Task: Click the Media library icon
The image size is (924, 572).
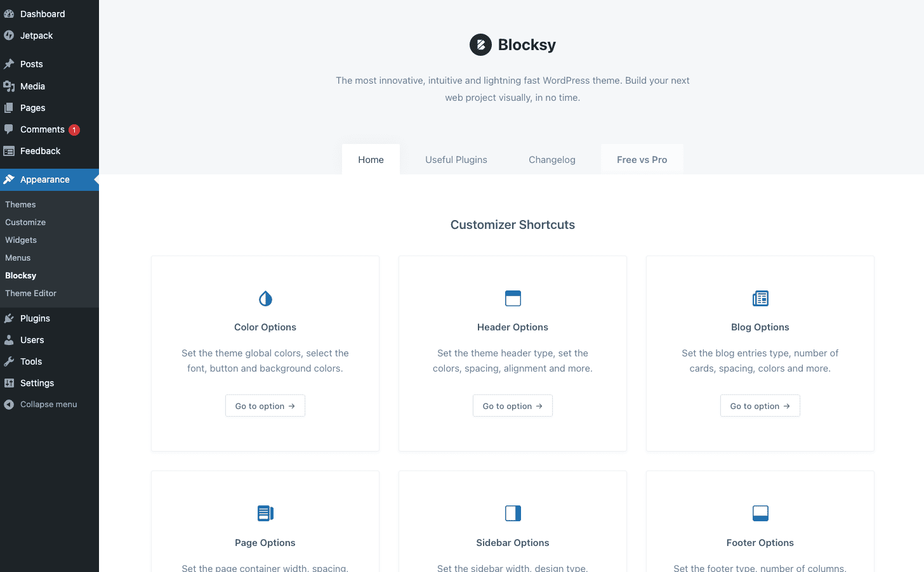Action: [9, 86]
